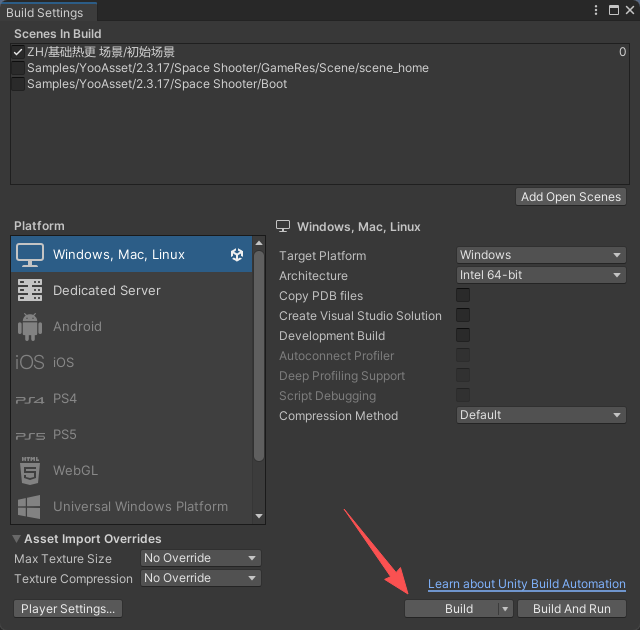Toggle the Copy PDB files checkbox
The image size is (640, 630).
(463, 295)
